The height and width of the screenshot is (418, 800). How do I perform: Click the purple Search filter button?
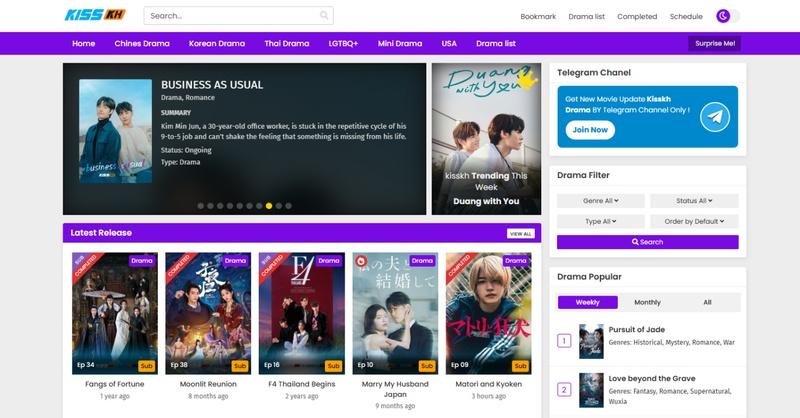647,242
